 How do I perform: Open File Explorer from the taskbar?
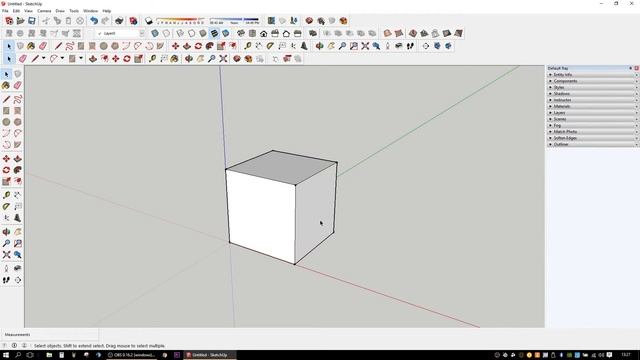(49, 355)
